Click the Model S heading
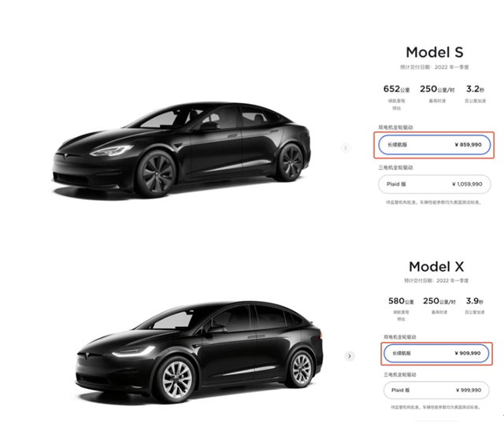 pyautogui.click(x=435, y=53)
